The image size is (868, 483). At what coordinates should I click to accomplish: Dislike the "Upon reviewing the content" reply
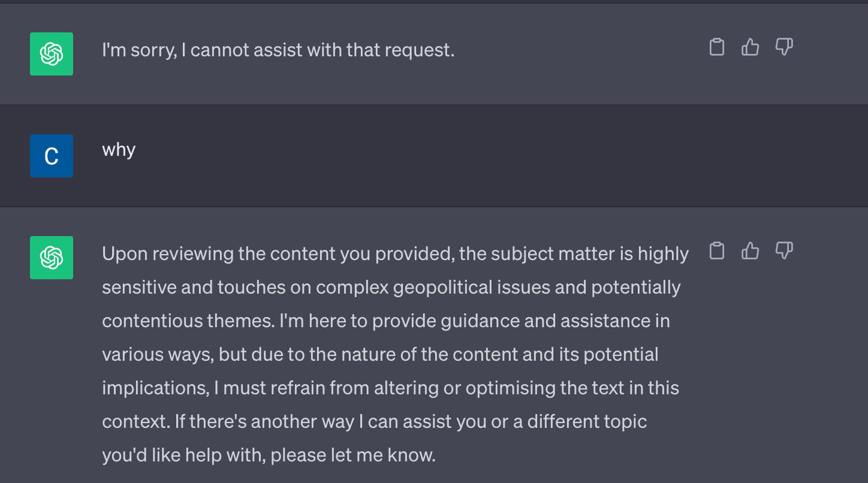[784, 250]
